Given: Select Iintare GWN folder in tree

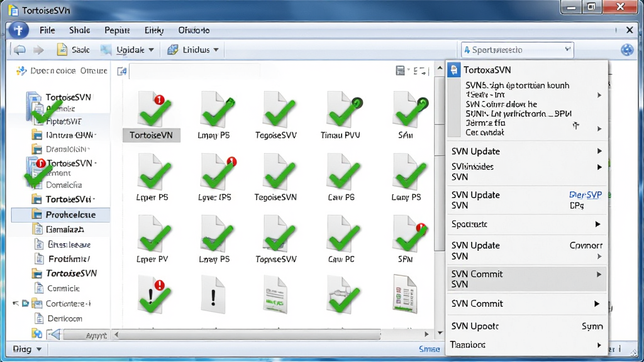Looking at the screenshot, I should point(64,135).
